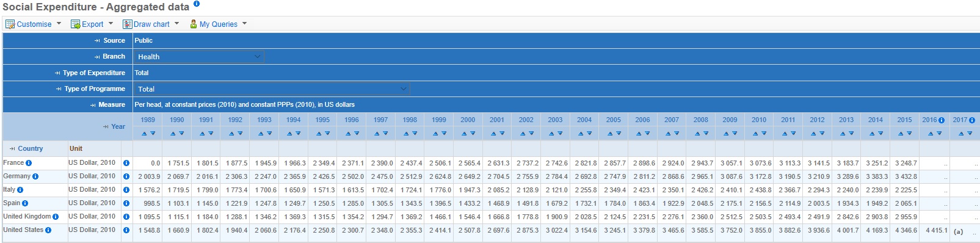Open the Branch dropdown showing Health
This screenshot has height=243, width=980.
199,57
